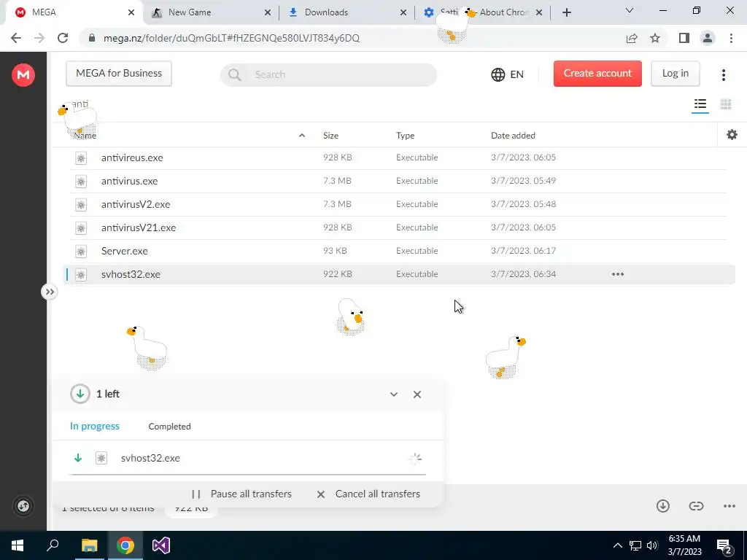This screenshot has width=747, height=560.
Task: Click Pause all transfers
Action: point(241,494)
